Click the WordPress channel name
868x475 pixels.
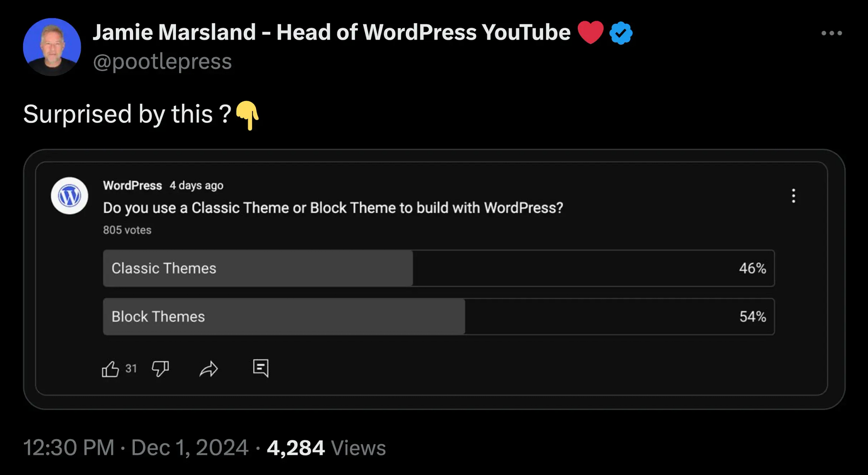click(x=133, y=185)
